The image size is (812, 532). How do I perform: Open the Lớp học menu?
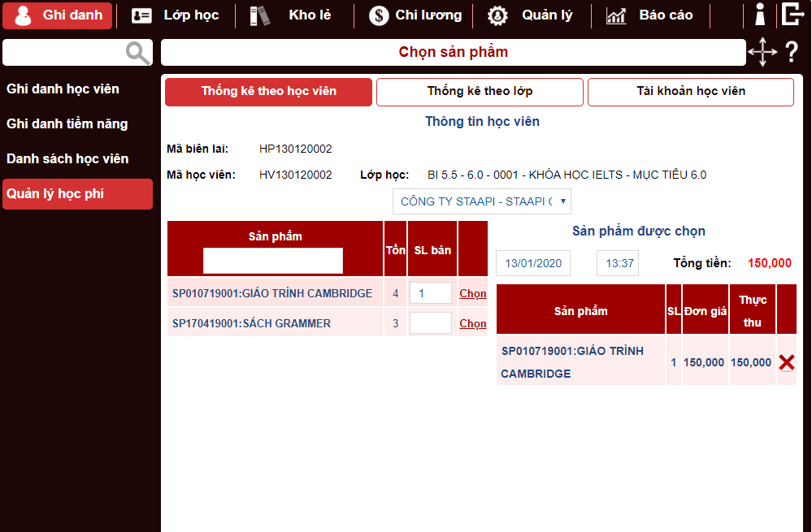tap(176, 15)
